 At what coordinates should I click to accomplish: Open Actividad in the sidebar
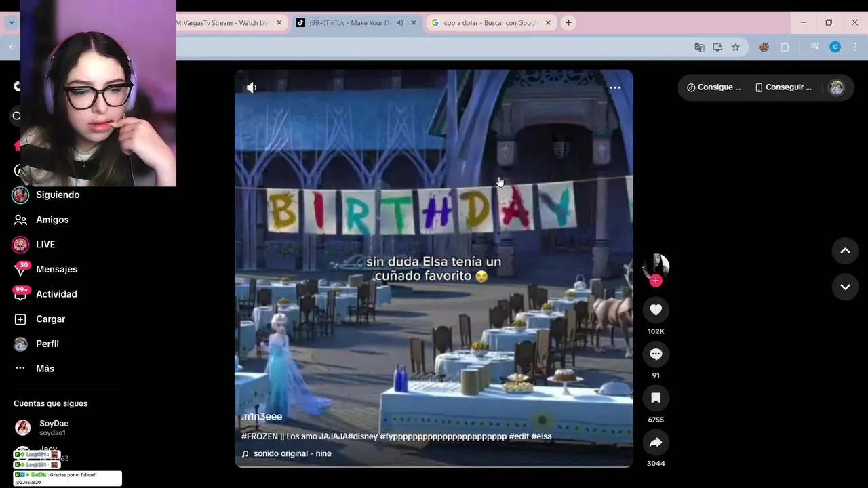click(56, 294)
